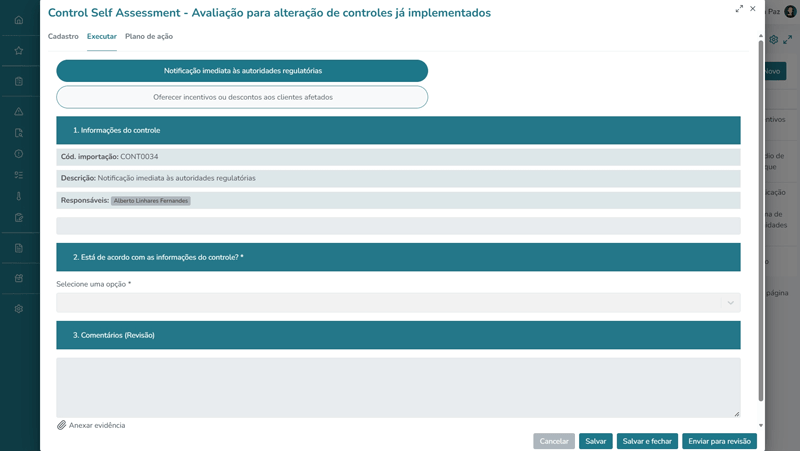Click the Salvar e fechar button

(647, 441)
